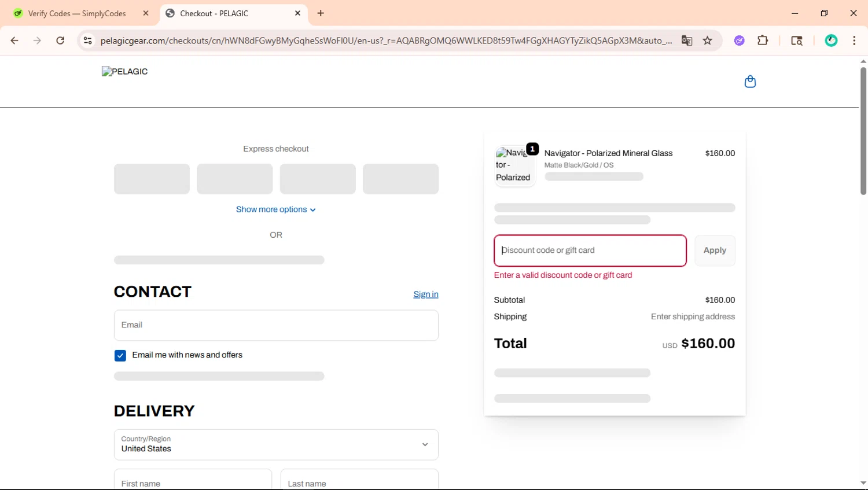Close the Checkout - PELAGIC tab

tap(297, 13)
